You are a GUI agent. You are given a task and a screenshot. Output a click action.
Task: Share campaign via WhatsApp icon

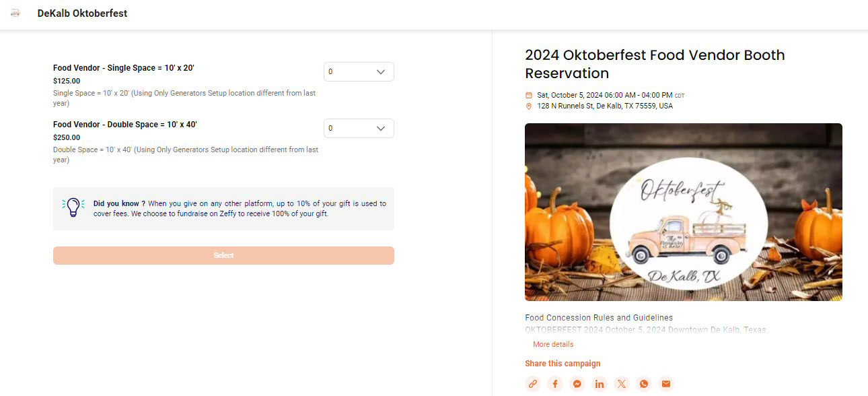[644, 384]
